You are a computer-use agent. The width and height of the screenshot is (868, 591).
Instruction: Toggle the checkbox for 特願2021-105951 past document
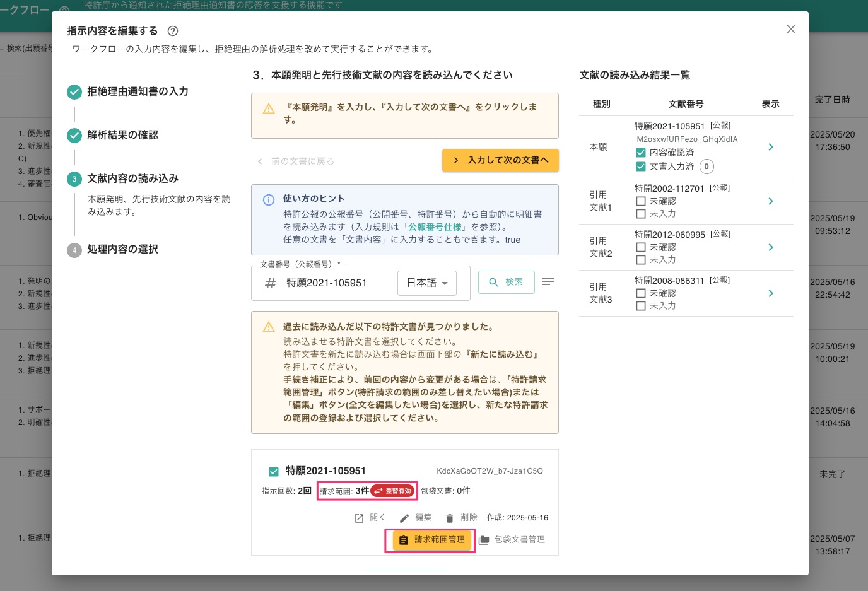(x=274, y=471)
